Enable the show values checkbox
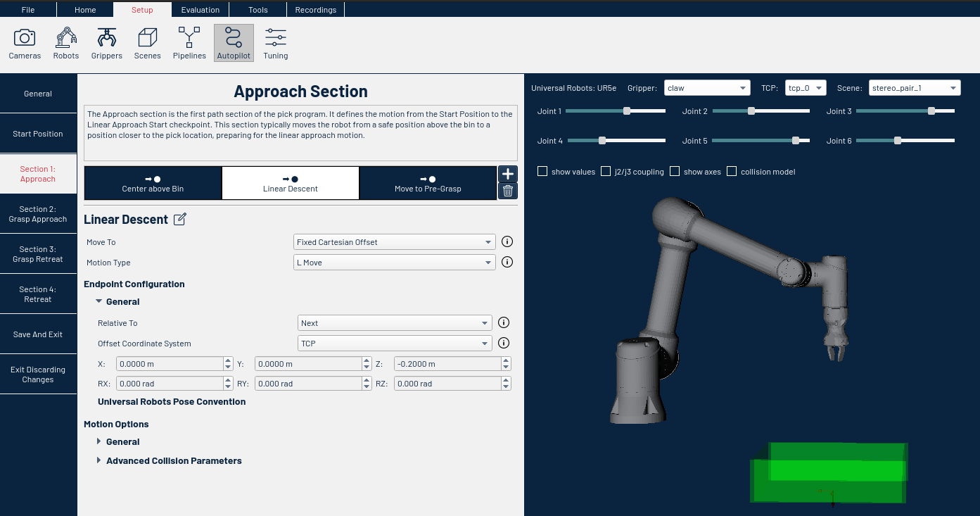Viewport: 980px width, 516px height. [x=542, y=171]
